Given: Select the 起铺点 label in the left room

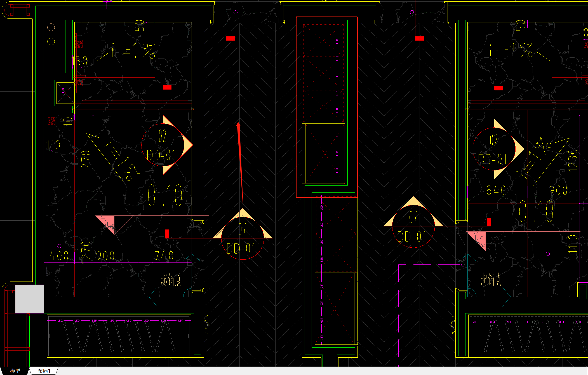Looking at the screenshot, I should coord(171,280).
